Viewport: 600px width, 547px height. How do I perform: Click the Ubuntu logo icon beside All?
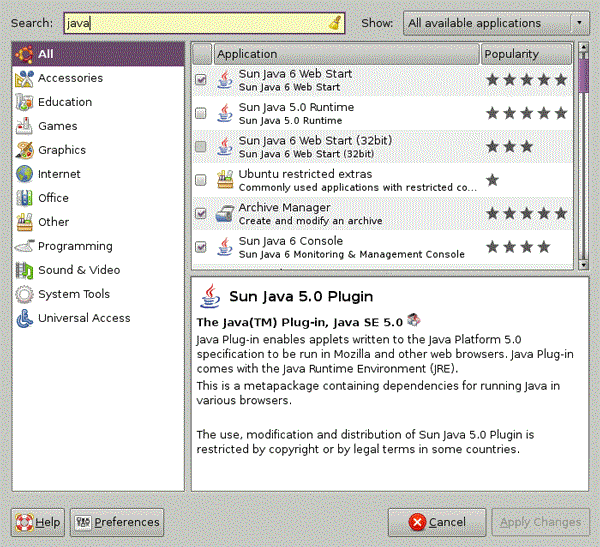coord(24,54)
